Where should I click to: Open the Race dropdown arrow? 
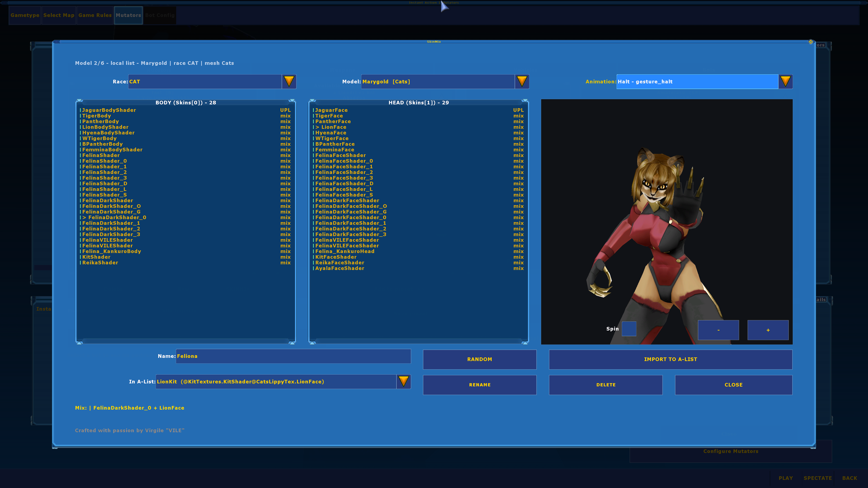pyautogui.click(x=289, y=82)
